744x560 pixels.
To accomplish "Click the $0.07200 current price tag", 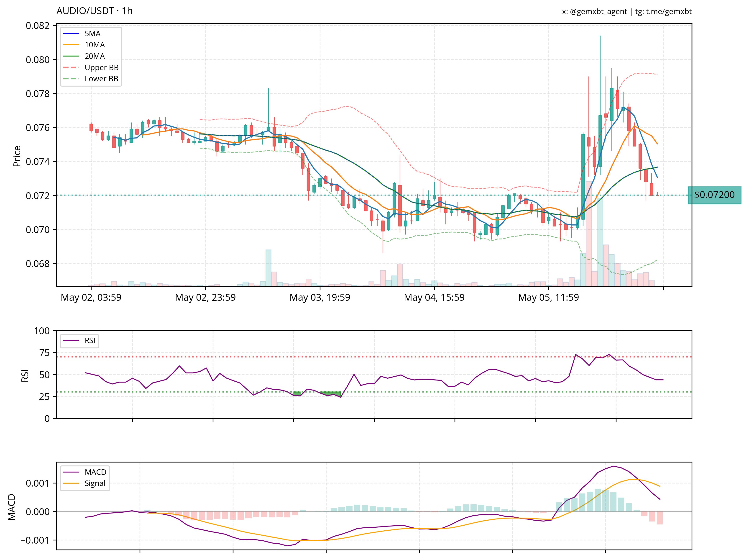I will pyautogui.click(x=714, y=195).
